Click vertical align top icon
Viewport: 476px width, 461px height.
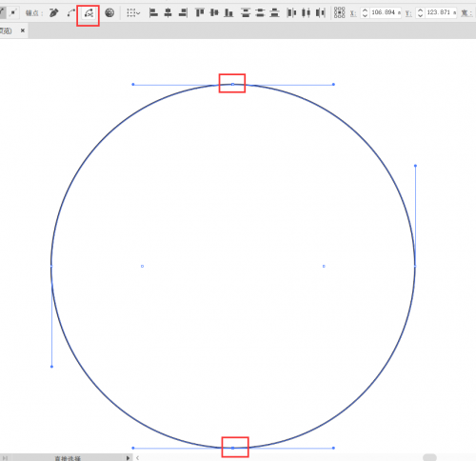(200, 13)
